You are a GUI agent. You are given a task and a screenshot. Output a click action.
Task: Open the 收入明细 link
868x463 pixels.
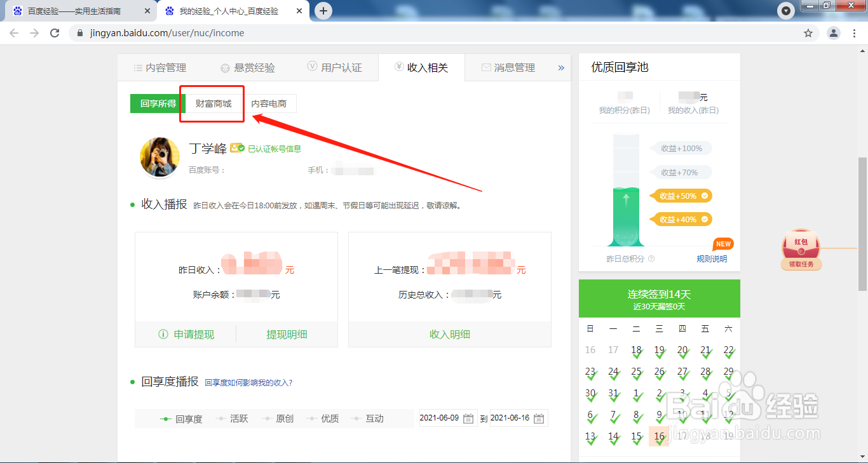coord(450,334)
